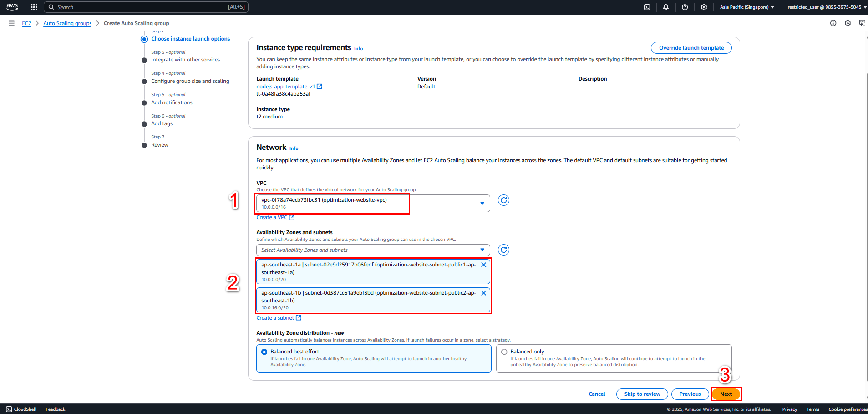868x414 pixels.
Task: Remove the ap-southeast-1a subnet
Action: [x=483, y=265]
